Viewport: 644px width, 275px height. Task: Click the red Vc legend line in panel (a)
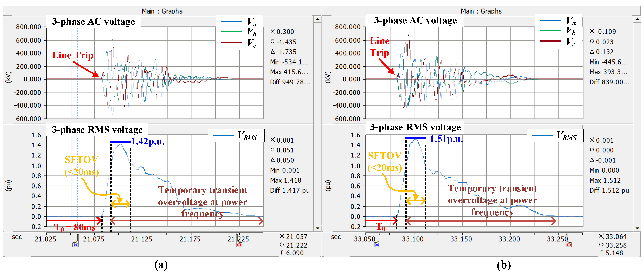click(x=231, y=42)
